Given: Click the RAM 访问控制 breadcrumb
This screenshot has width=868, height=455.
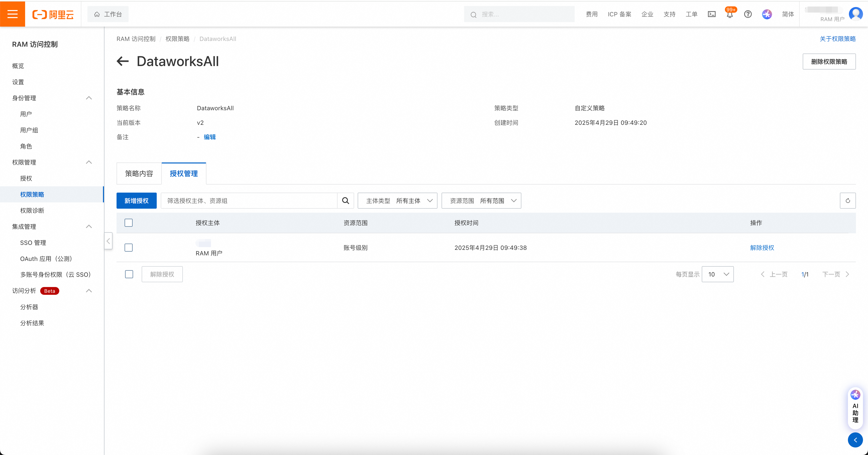Looking at the screenshot, I should 136,39.
